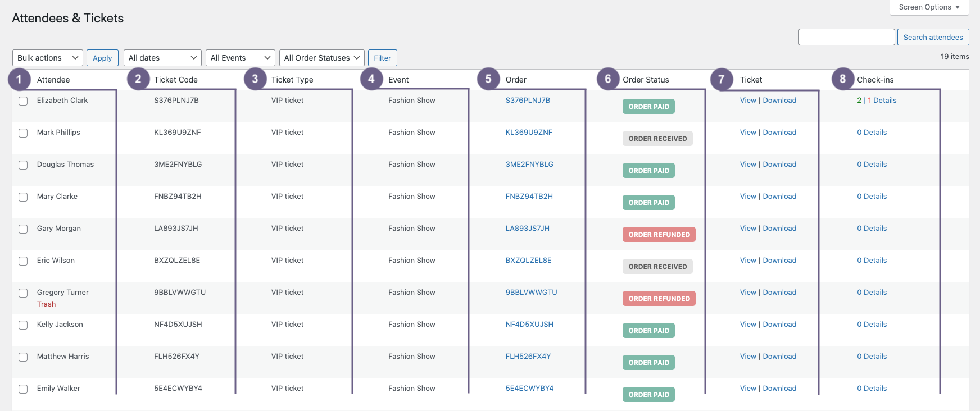
Task: Click into the search attendees text field
Action: point(846,37)
